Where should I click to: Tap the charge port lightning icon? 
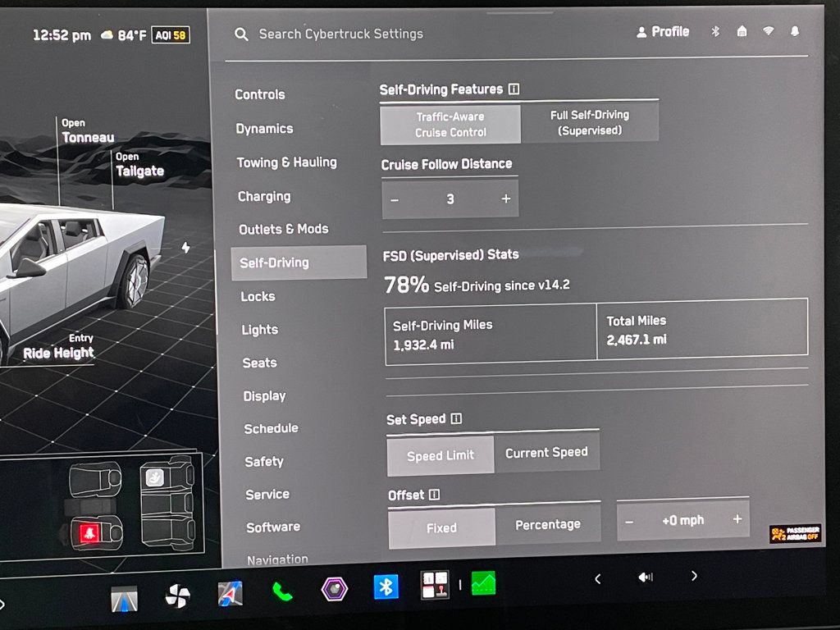[186, 248]
